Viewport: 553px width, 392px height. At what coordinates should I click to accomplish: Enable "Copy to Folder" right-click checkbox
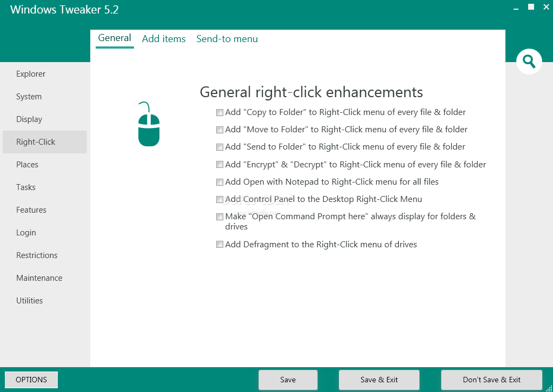219,113
